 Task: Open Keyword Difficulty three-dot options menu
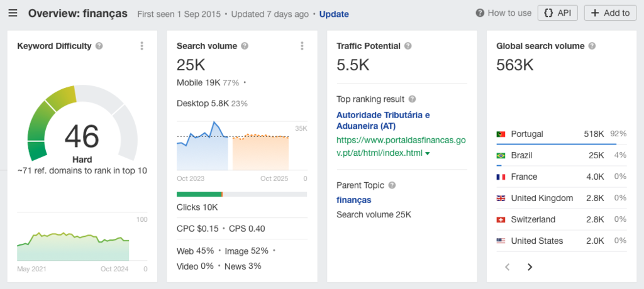(142, 46)
